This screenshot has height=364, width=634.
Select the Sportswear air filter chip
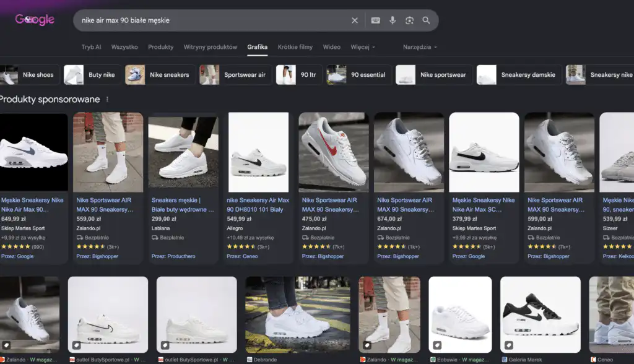click(x=236, y=75)
